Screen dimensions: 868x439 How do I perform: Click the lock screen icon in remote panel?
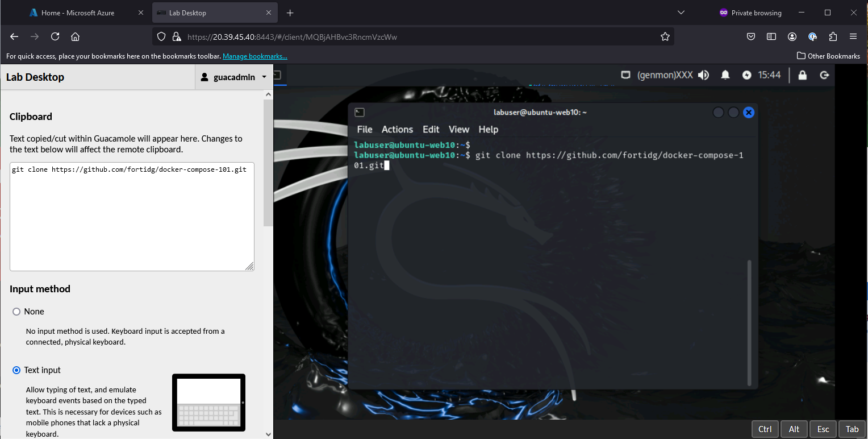point(803,74)
